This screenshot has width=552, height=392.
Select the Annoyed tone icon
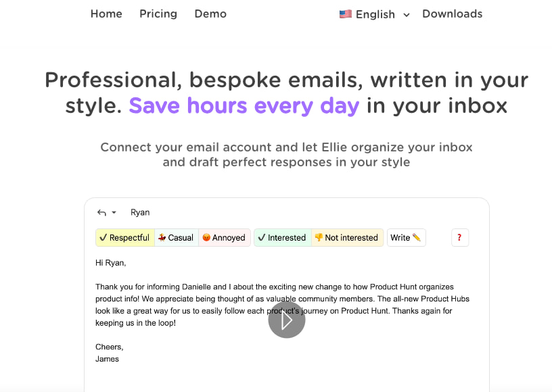click(207, 237)
